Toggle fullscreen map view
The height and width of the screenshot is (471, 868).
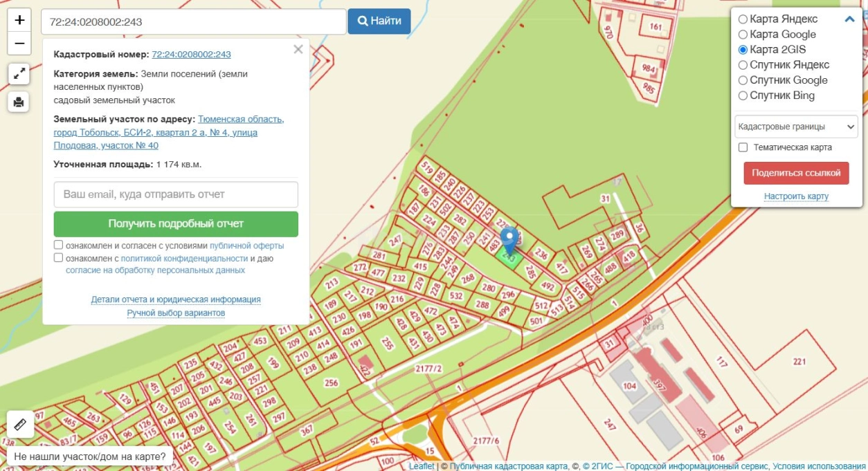[19, 73]
